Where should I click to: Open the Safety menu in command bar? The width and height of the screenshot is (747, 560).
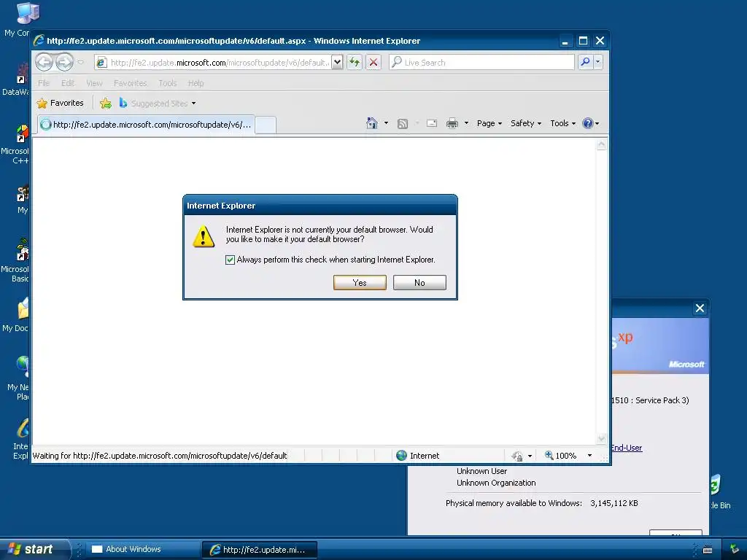coord(525,123)
